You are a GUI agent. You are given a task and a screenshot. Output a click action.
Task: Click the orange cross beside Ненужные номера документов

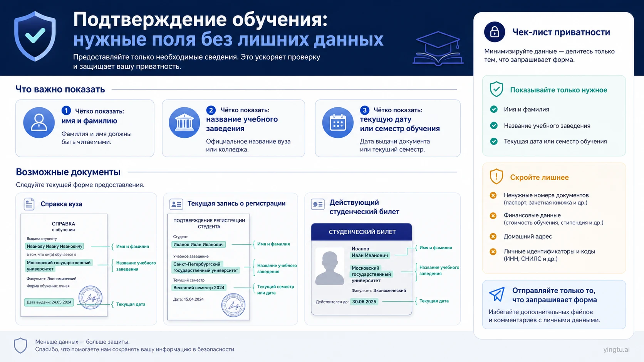[493, 195]
